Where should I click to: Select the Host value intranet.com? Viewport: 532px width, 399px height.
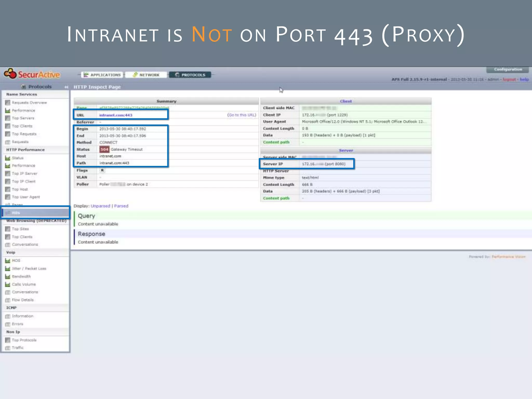click(110, 156)
